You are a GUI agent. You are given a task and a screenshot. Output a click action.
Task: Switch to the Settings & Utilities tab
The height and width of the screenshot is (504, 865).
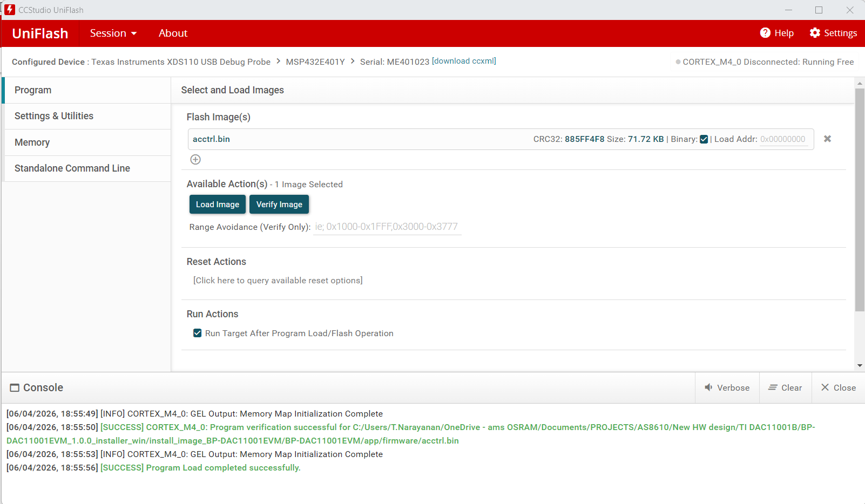pos(87,116)
